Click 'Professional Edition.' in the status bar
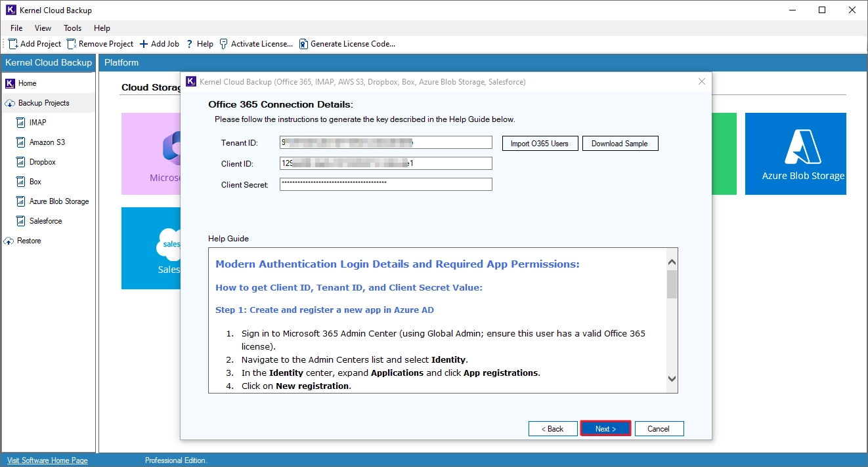The width and height of the screenshot is (868, 467). (176, 460)
